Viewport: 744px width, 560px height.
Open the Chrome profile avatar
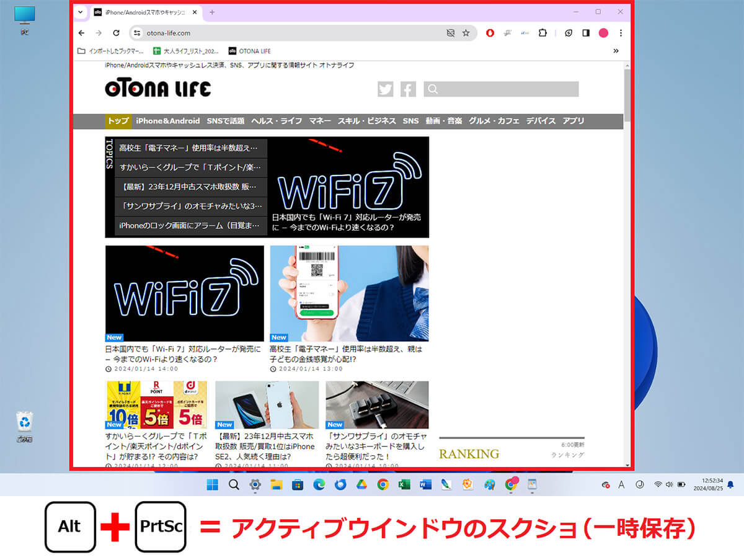pyautogui.click(x=603, y=33)
